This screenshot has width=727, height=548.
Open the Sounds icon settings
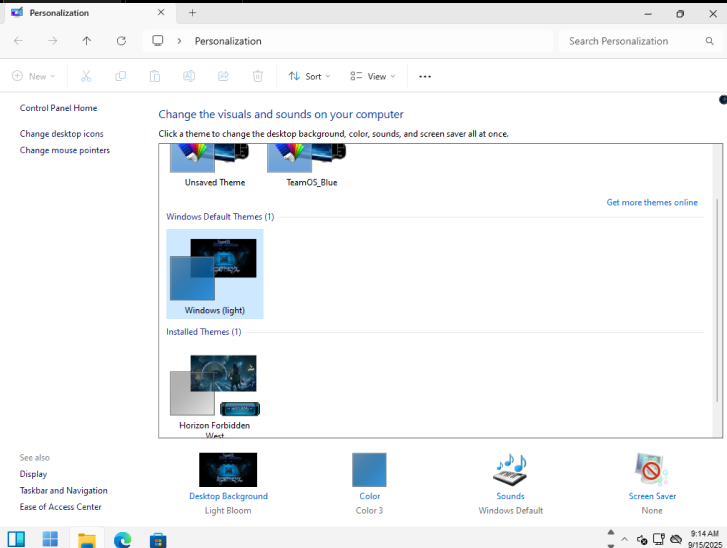coord(510,470)
